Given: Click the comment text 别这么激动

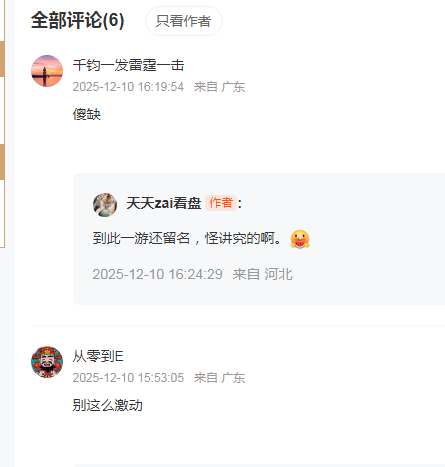Looking at the screenshot, I should click(108, 405).
